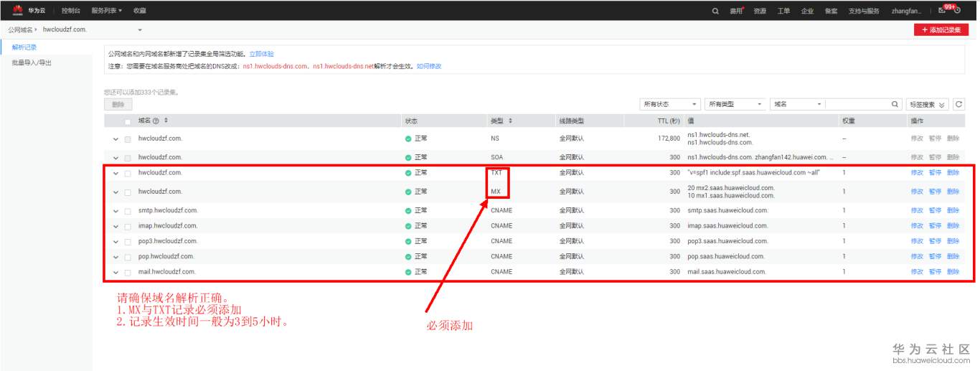Screen dimensions: 980x371
Task: Click the TXT value "v=spf1 include:spf.saas.huaweicloud.com ~all"
Action: click(753, 172)
